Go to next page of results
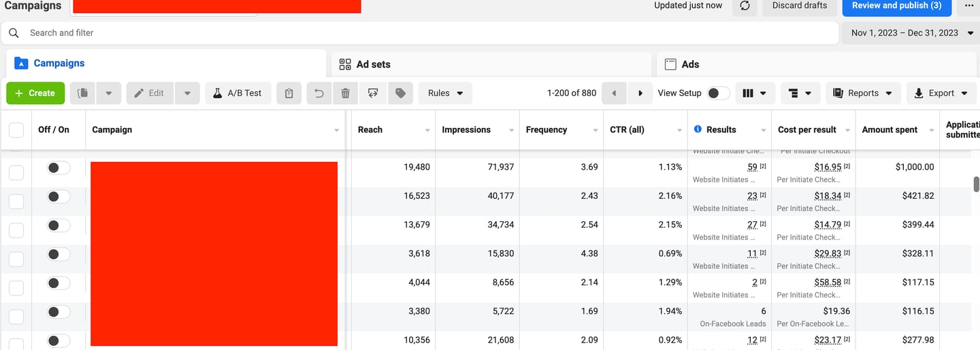The height and width of the screenshot is (350, 980). pyautogui.click(x=640, y=93)
